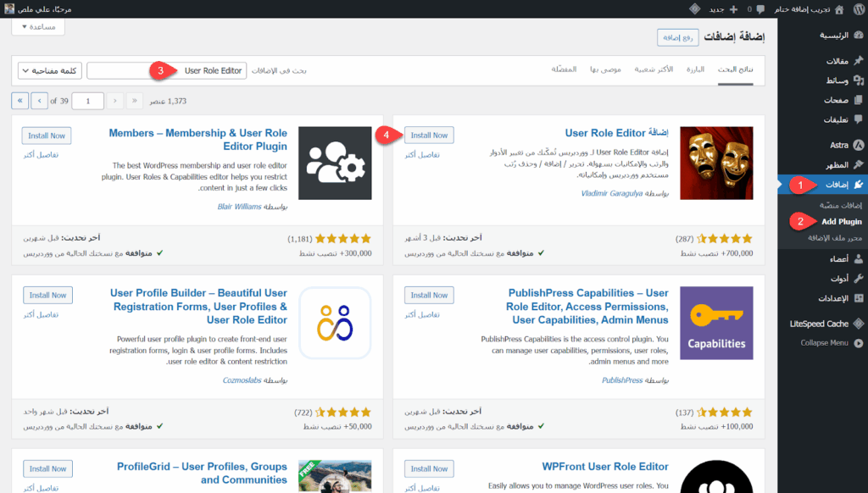Viewport: 868px width, 493px height.
Task: Click the current page number field
Action: 87,102
